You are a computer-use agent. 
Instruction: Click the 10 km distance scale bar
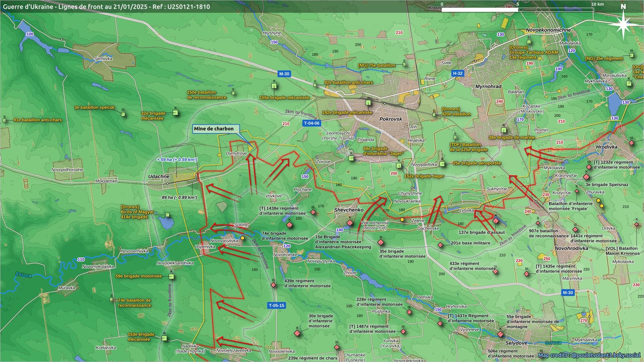tap(518, 10)
